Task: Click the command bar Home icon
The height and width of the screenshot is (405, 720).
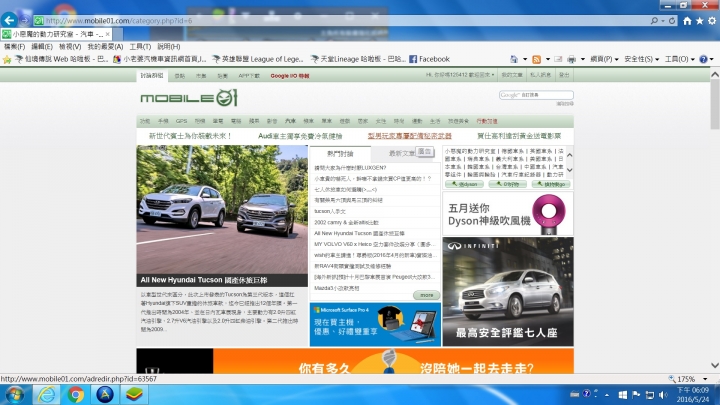Action: pyautogui.click(x=514, y=59)
